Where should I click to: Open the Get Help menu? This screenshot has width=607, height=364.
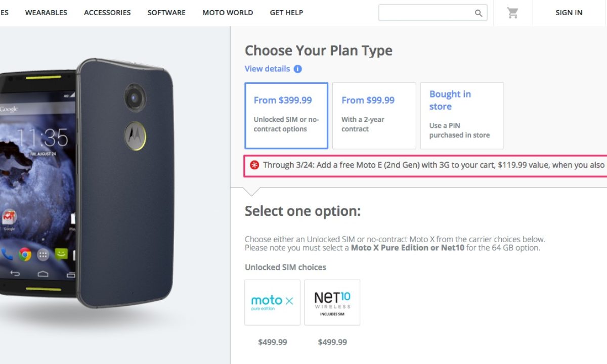(x=286, y=13)
